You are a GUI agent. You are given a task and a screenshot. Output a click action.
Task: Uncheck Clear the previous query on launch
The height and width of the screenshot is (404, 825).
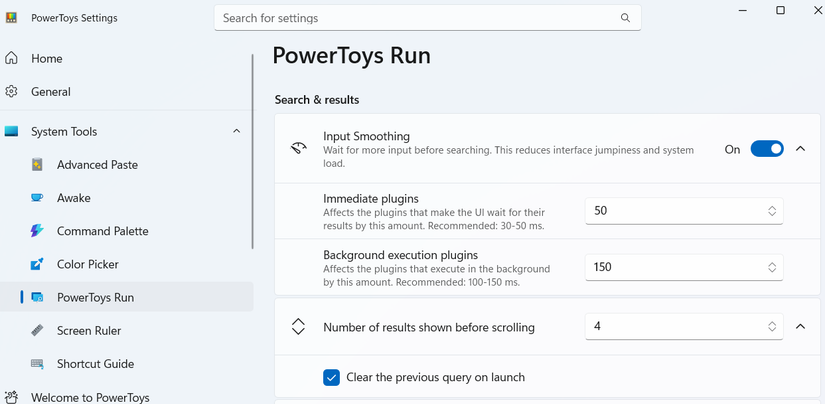tap(331, 377)
